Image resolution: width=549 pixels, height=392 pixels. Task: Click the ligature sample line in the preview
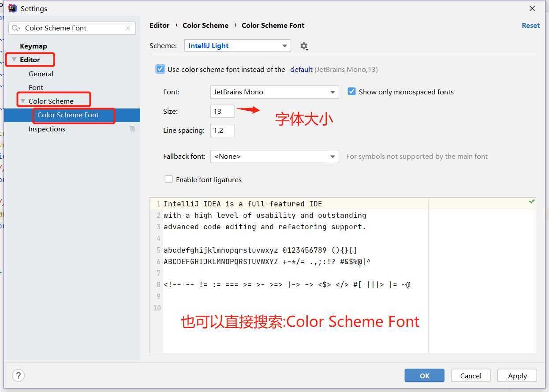(x=287, y=284)
